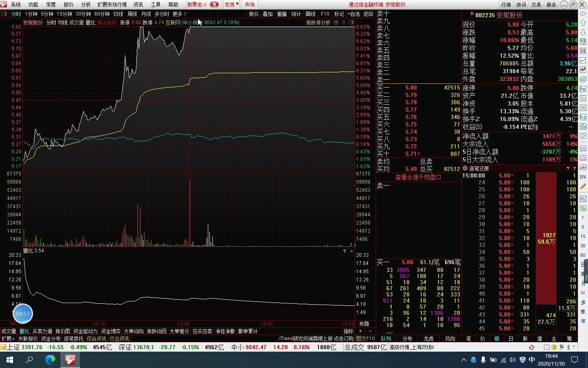
Task: Open the 扩展市场行情 menu
Action: pyautogui.click(x=112, y=4)
